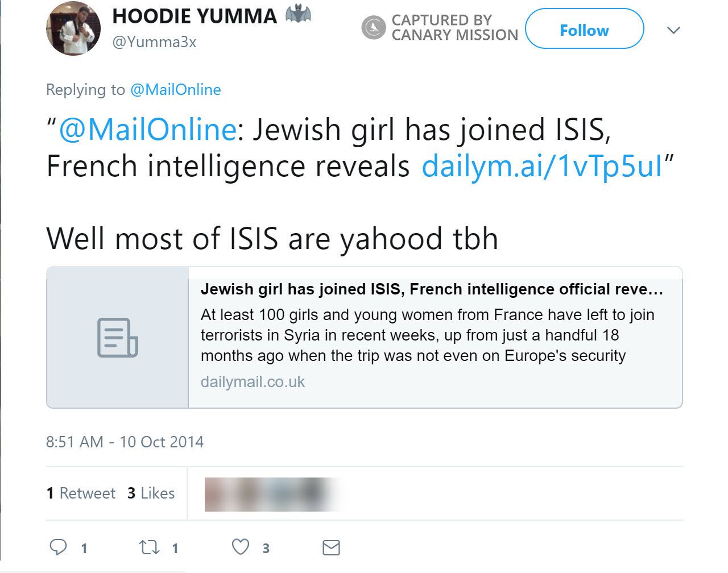Open the @Yumma3x handle link
The image size is (728, 573).
pyautogui.click(x=154, y=42)
